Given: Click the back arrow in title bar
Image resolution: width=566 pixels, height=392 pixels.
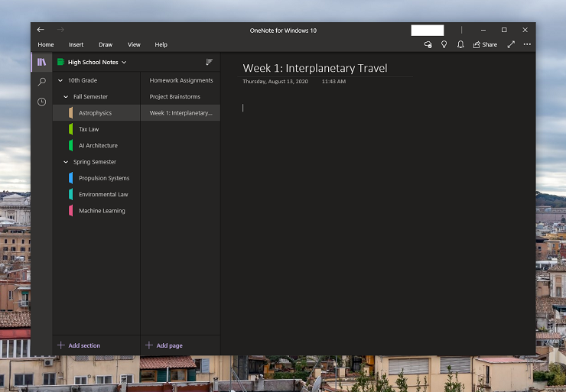Looking at the screenshot, I should click(x=41, y=30).
